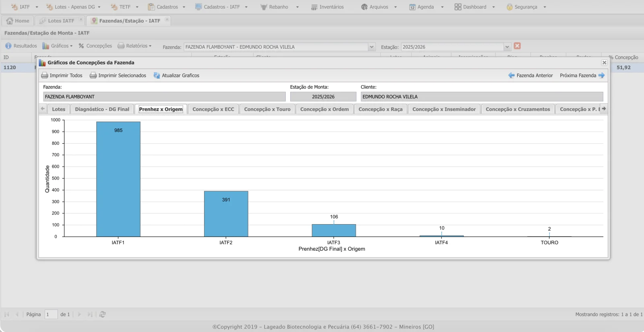
Task: Go to next farm with right arrow icon
Action: point(601,75)
